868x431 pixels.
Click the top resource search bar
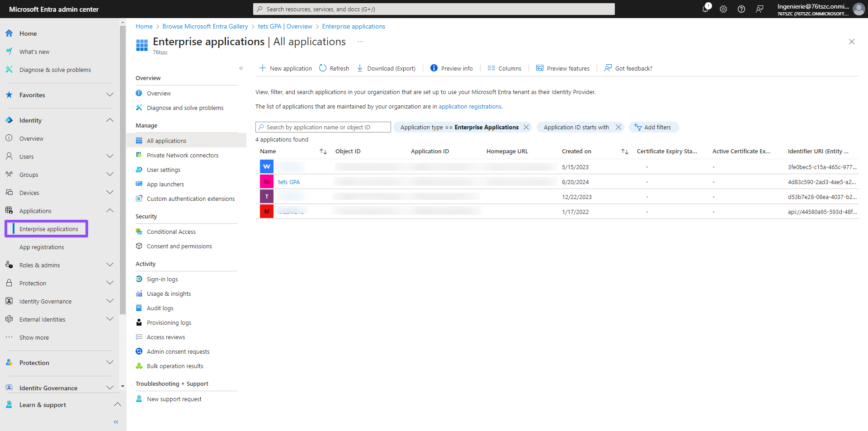click(434, 9)
